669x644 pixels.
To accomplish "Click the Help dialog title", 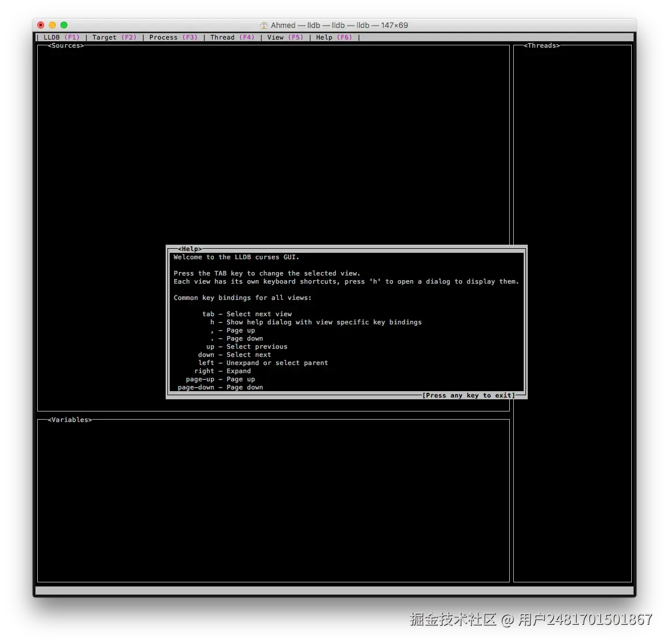I will coord(190,249).
